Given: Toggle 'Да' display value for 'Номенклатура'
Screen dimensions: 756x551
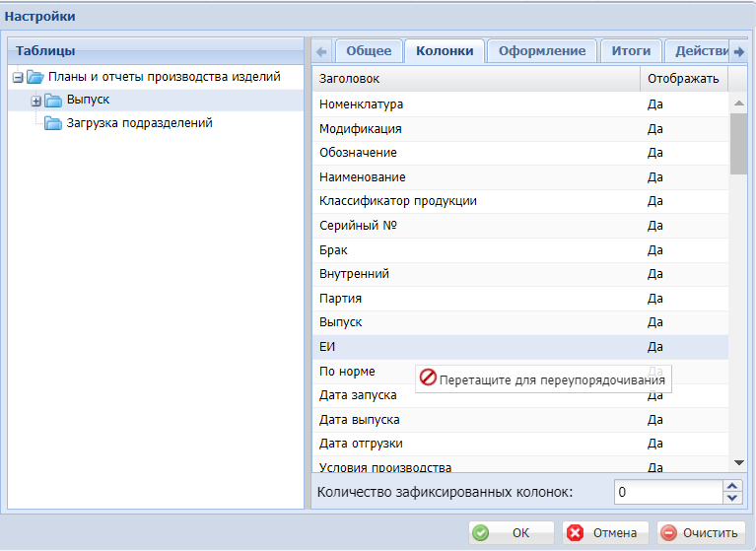Looking at the screenshot, I should [655, 104].
